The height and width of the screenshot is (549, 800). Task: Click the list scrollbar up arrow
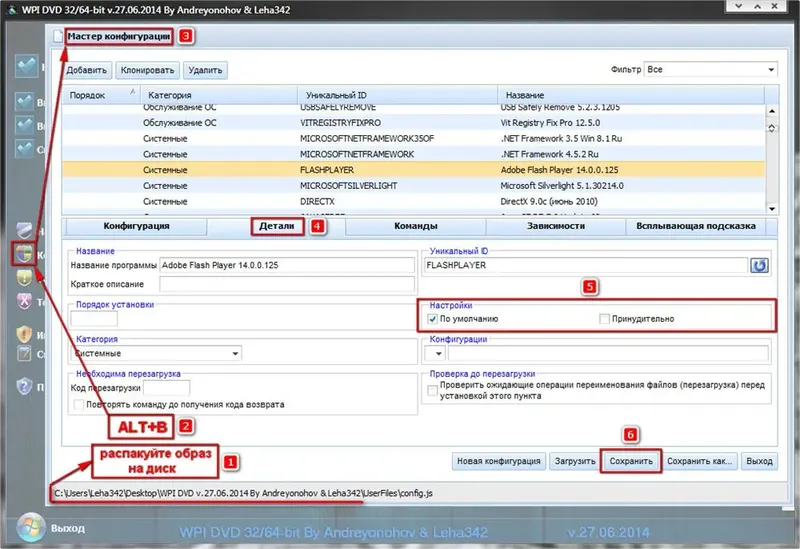pos(772,111)
